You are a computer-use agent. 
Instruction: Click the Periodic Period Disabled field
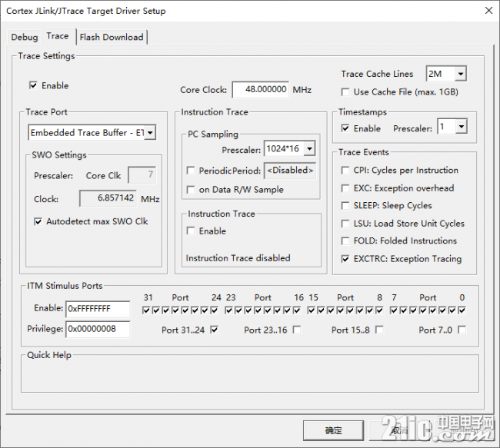[290, 171]
